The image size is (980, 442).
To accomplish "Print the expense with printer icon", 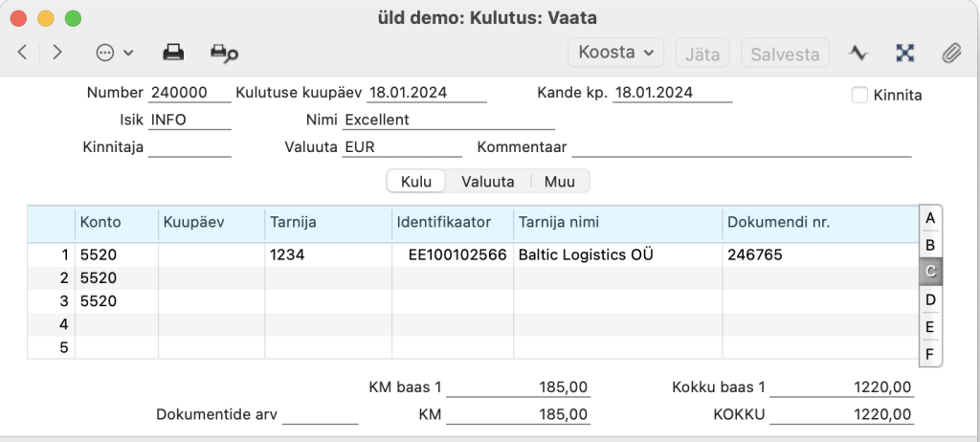I will pos(173,54).
